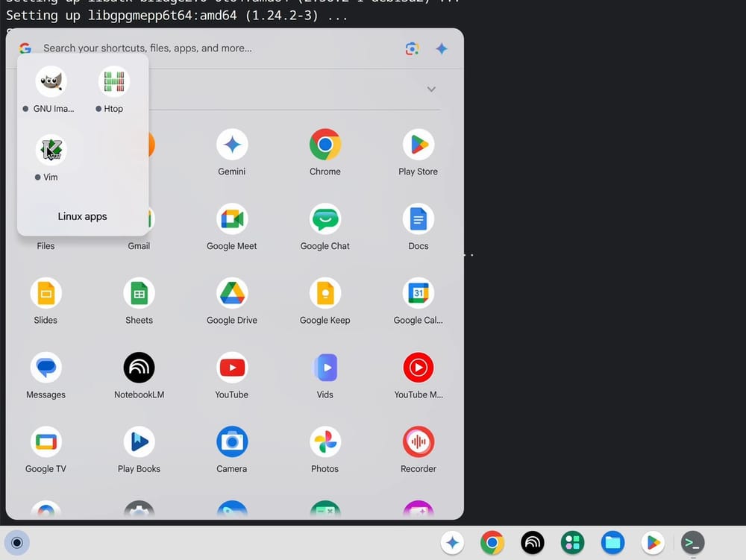Viewport: 746px width, 560px height.
Task: Open the Gemini app
Action: coord(232,145)
